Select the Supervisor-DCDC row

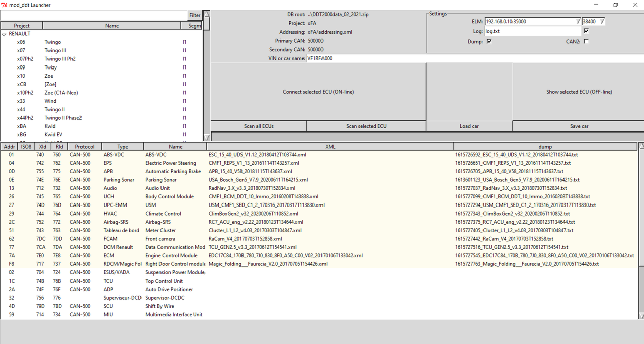coord(319,298)
